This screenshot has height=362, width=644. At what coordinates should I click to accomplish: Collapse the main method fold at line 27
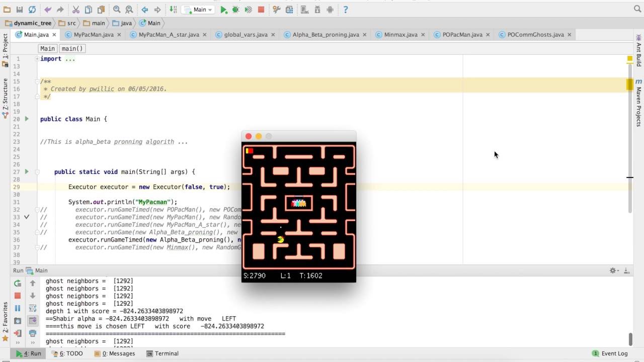pos(37,172)
